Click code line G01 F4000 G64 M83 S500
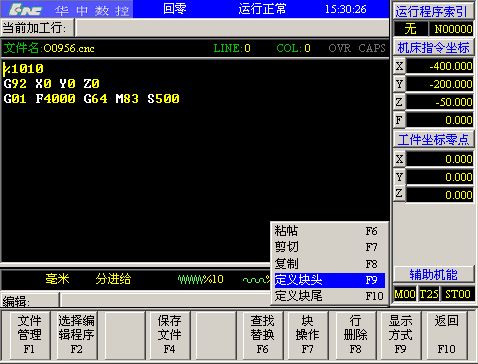The height and width of the screenshot is (364, 478). pyautogui.click(x=92, y=99)
